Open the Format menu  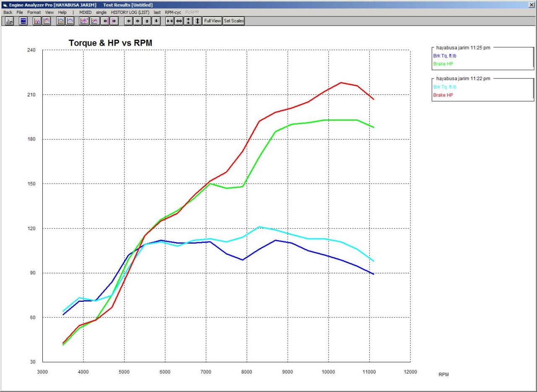[x=34, y=12]
